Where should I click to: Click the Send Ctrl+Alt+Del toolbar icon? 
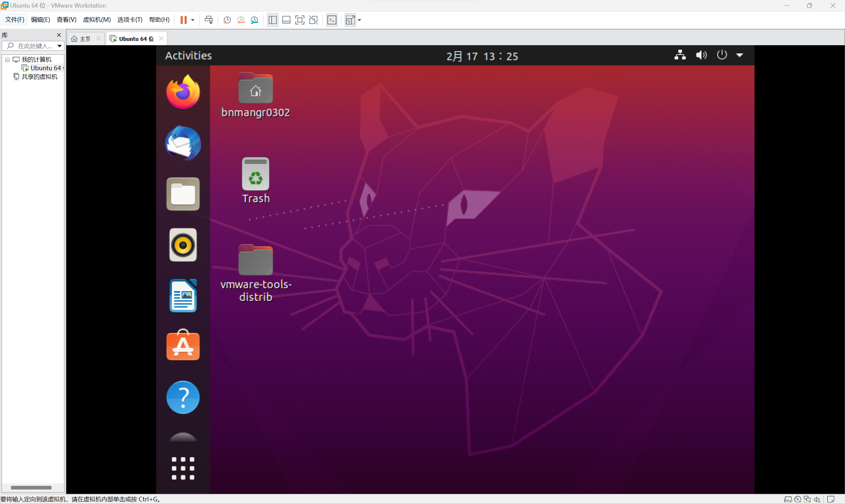pos(209,20)
